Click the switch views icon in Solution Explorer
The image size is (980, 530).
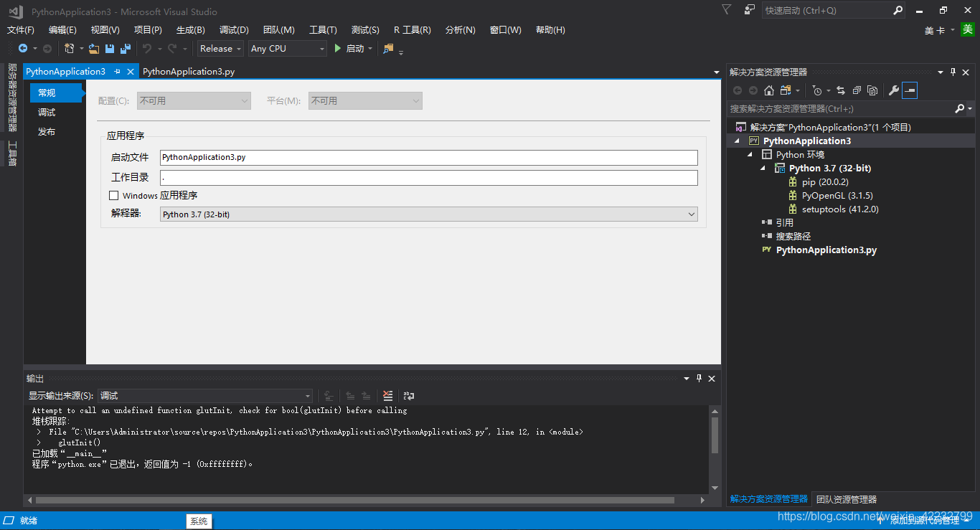(786, 90)
